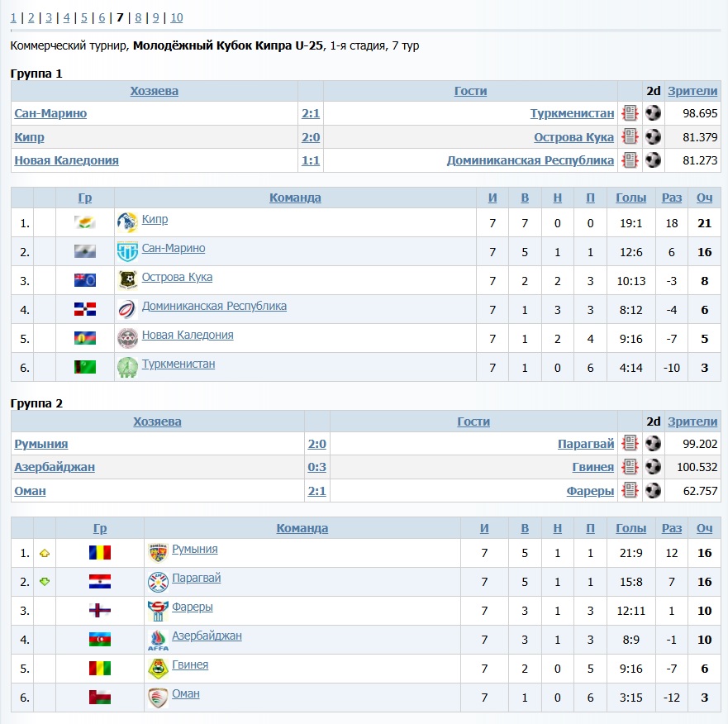Sort Group 2 standings by Голы column
The width and height of the screenshot is (728, 724).
[x=630, y=528]
